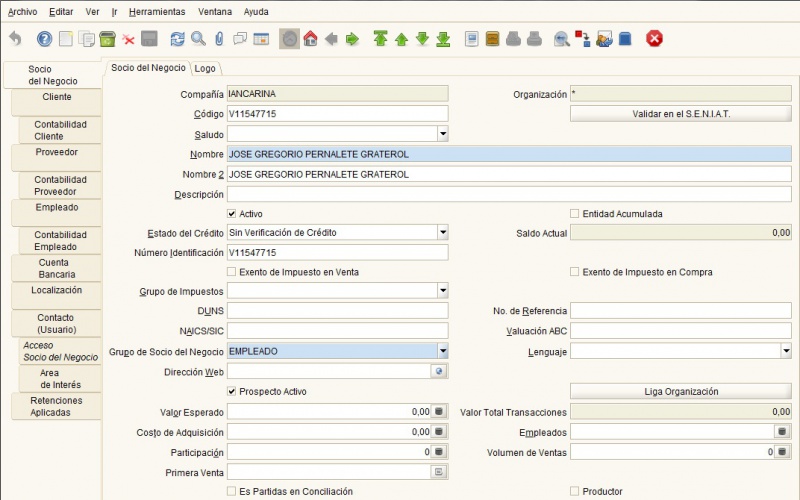Uncheck the Activo checkbox
800x500 pixels.
[232, 214]
